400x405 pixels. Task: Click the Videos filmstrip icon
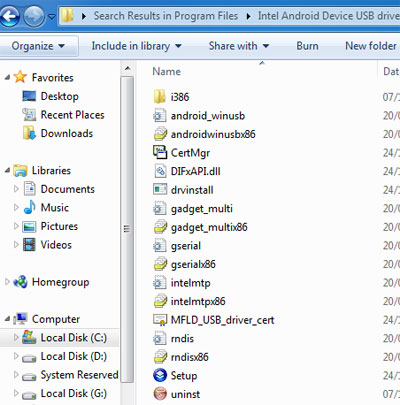coord(29,245)
